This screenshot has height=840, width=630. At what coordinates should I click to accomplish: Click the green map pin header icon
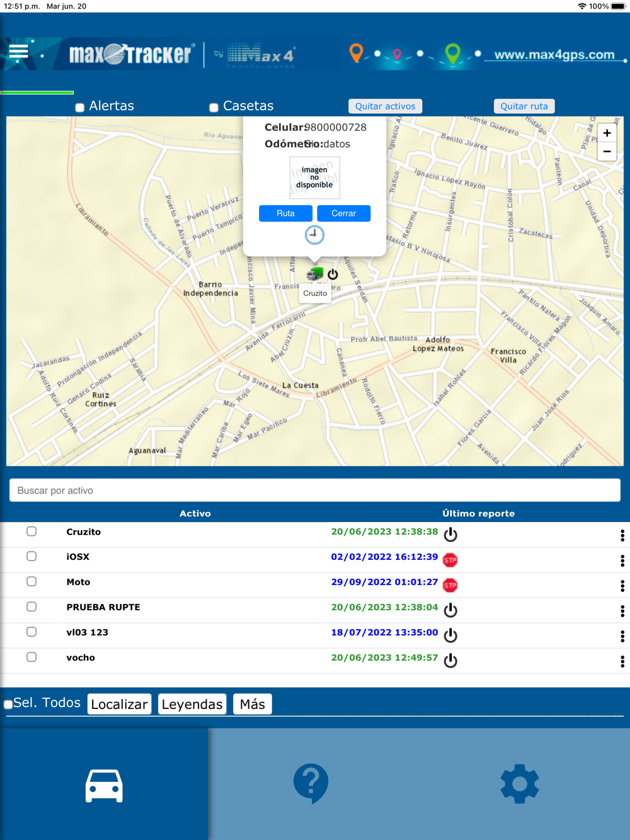pyautogui.click(x=452, y=54)
